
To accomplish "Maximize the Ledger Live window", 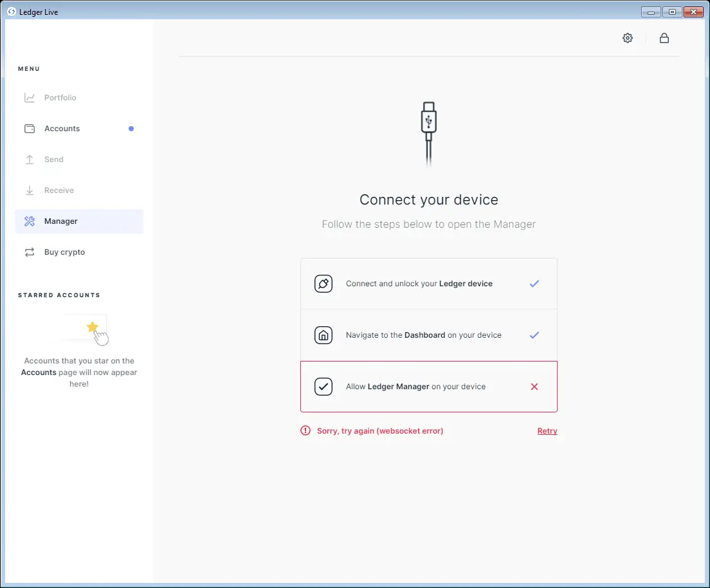I will 672,12.
